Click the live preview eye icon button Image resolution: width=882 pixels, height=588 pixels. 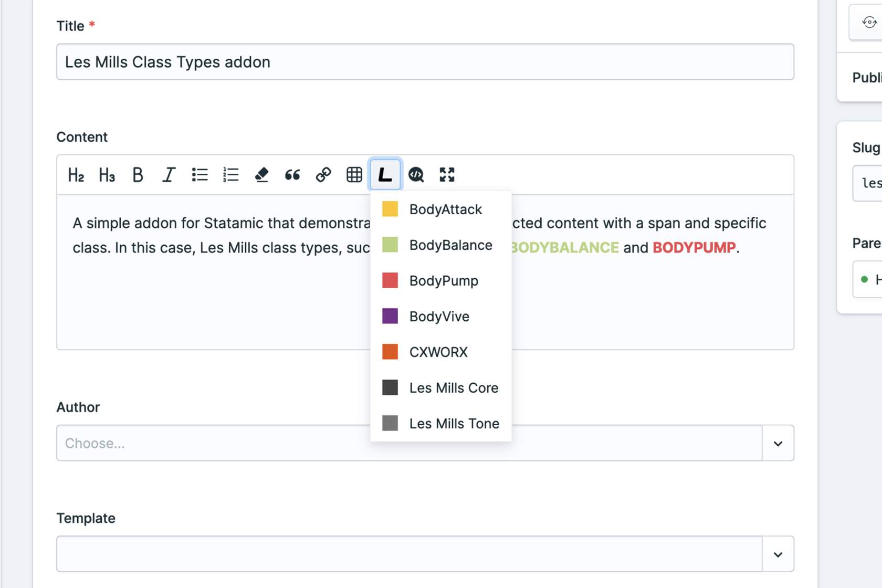pyautogui.click(x=869, y=22)
